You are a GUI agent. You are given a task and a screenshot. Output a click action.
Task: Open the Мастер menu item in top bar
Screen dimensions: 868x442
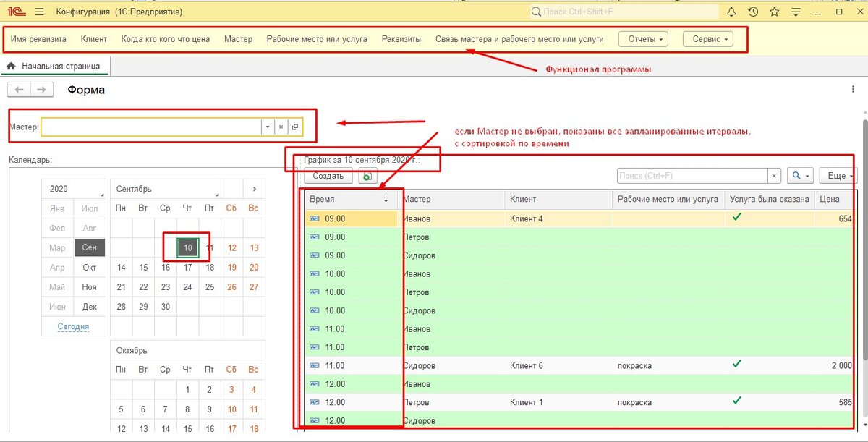238,39
